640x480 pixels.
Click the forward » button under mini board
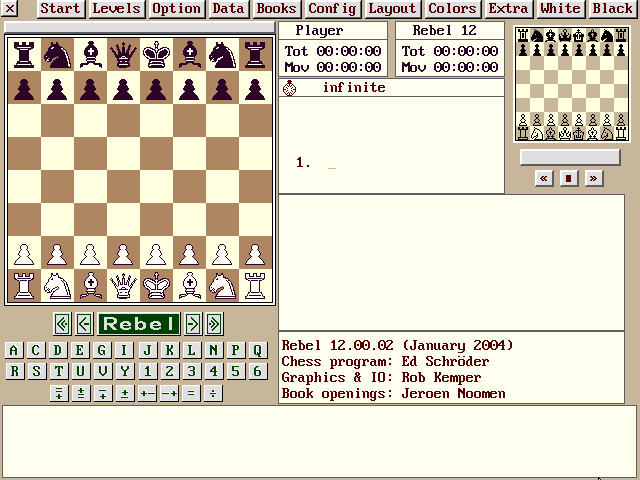tap(593, 178)
